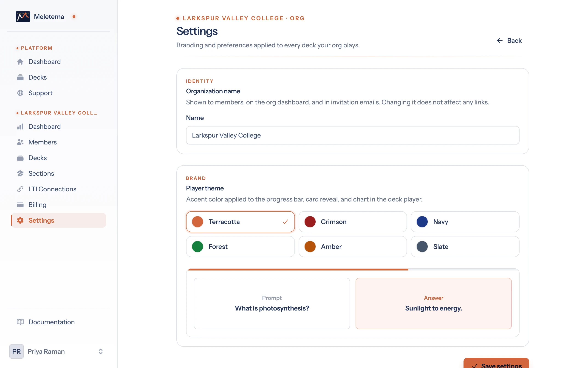Image resolution: width=588 pixels, height=368 pixels.
Task: Select the Crimson theme option
Action: pyautogui.click(x=353, y=222)
